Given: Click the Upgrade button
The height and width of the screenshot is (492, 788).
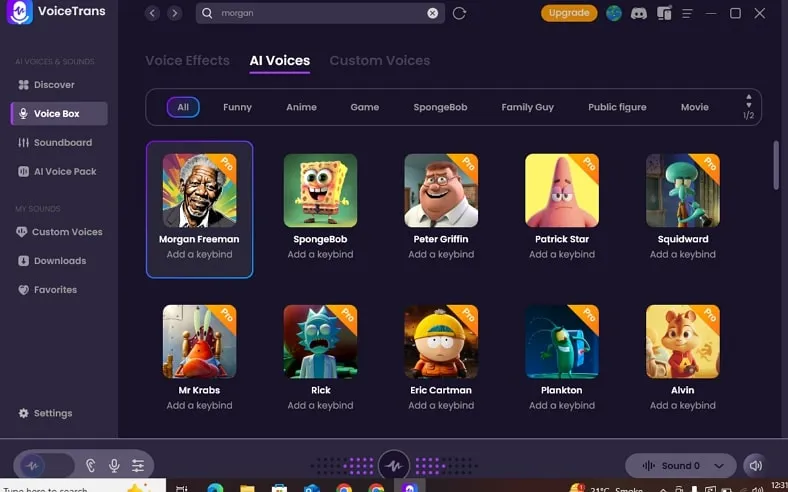Looking at the screenshot, I should pyautogui.click(x=569, y=13).
